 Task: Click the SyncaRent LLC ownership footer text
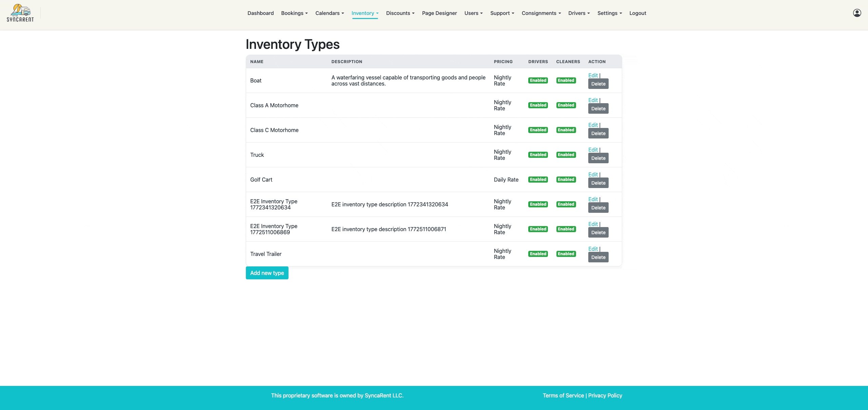click(x=337, y=395)
